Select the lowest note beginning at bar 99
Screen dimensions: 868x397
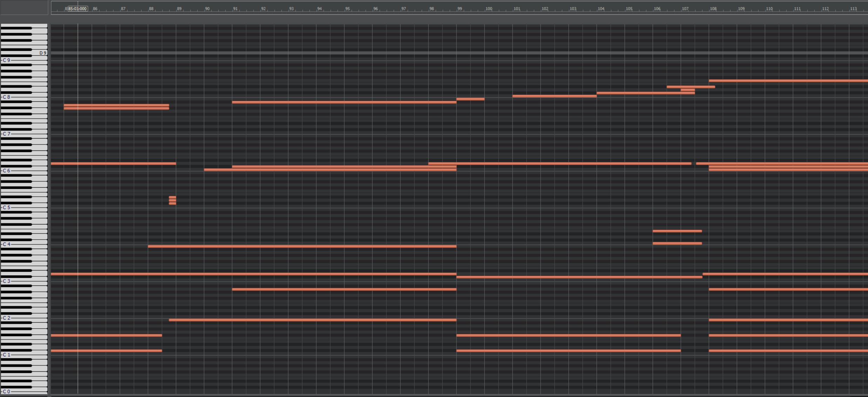tap(568, 350)
